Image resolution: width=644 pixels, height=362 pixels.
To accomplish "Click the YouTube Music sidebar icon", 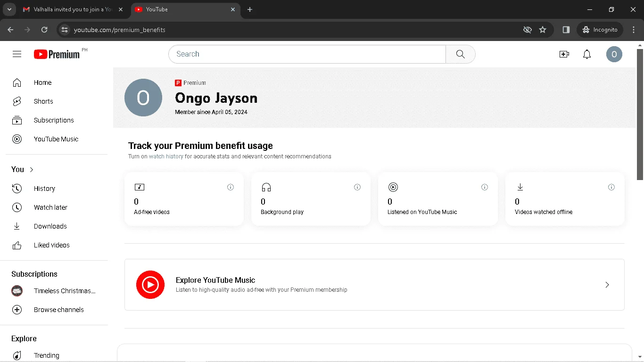I will [x=17, y=139].
